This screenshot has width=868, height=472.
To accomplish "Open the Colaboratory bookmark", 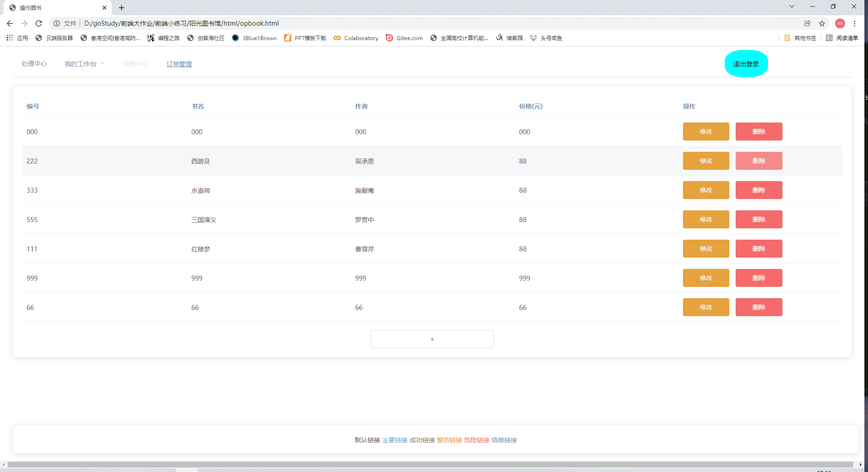I will coord(356,38).
